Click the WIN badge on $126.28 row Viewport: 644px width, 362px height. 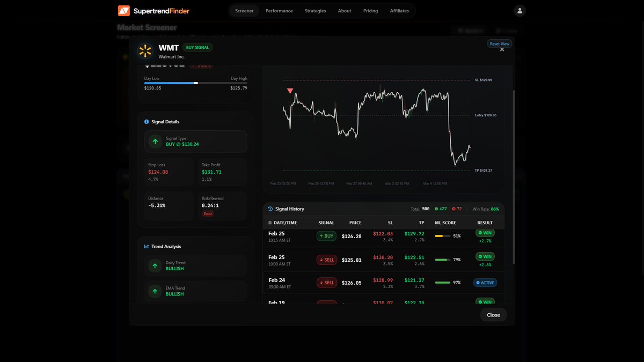tap(485, 233)
